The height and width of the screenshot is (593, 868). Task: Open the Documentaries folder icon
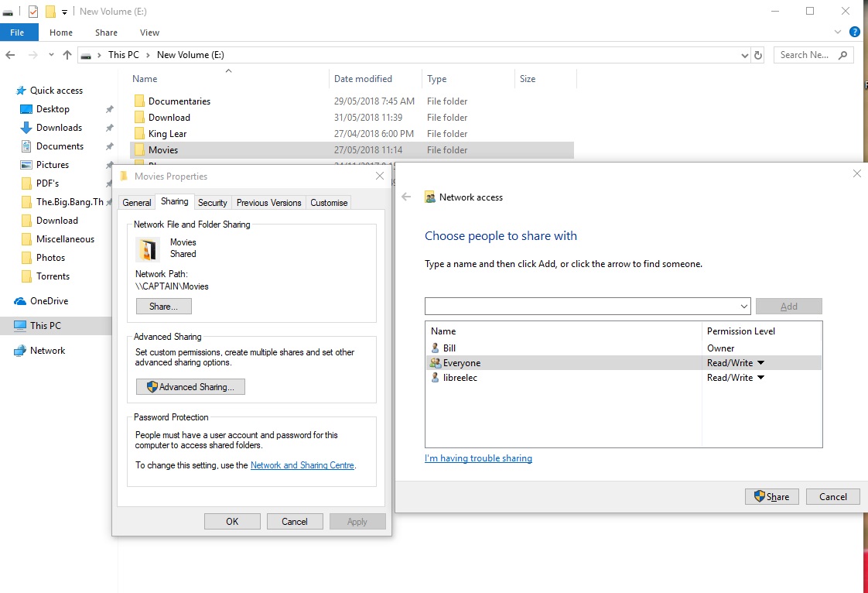tap(139, 101)
